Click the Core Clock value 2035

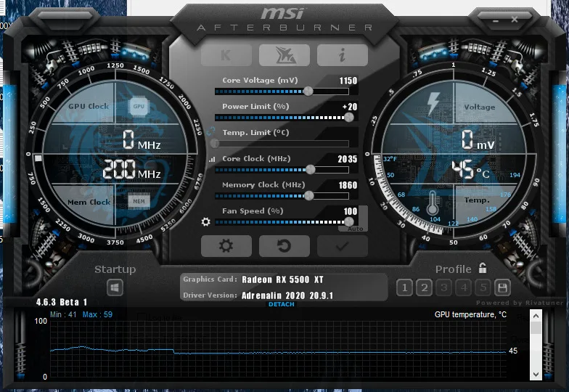coord(347,159)
